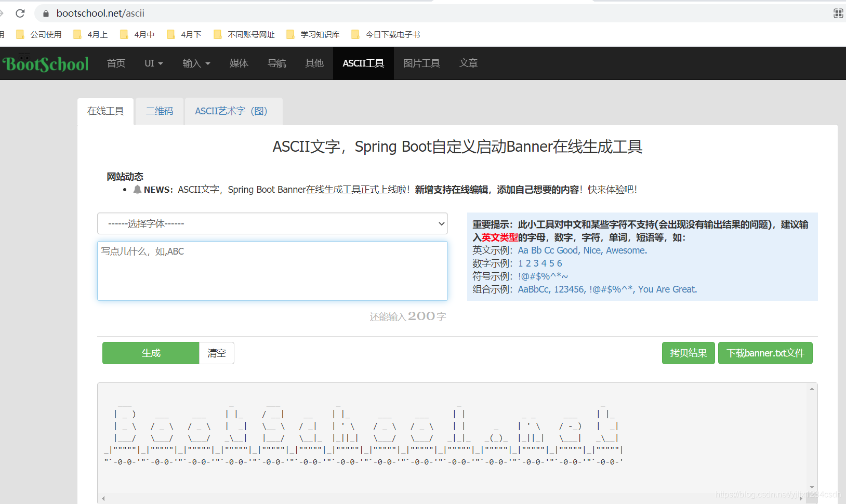Open the browser extensions grid icon
The image size is (846, 504).
[838, 14]
